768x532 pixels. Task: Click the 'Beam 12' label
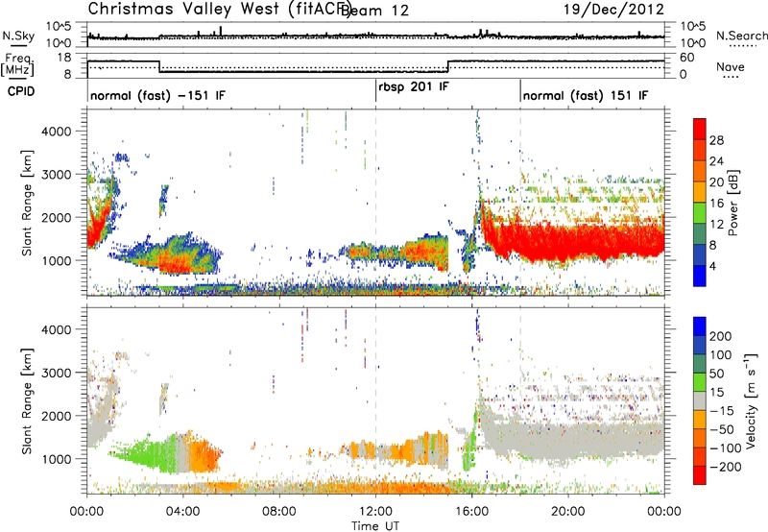(376, 11)
